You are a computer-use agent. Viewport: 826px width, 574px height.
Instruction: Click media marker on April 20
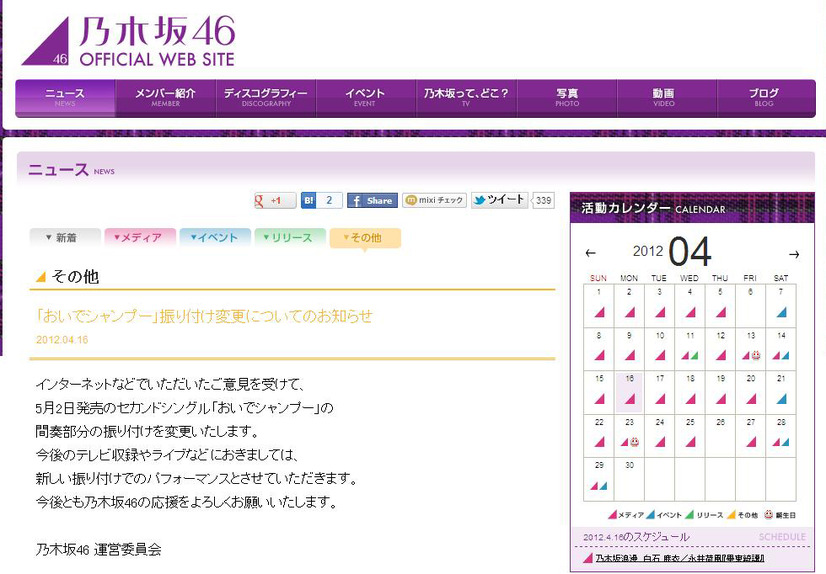pyautogui.click(x=752, y=399)
